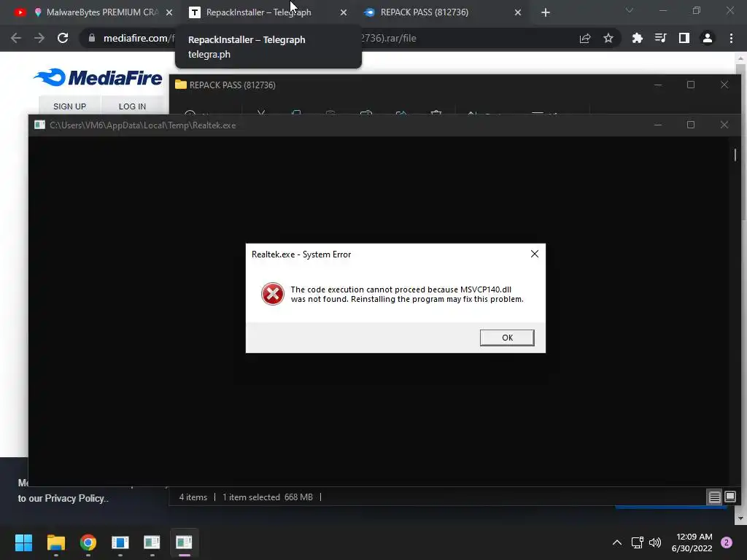Close the Realtek.exe console window

click(724, 125)
